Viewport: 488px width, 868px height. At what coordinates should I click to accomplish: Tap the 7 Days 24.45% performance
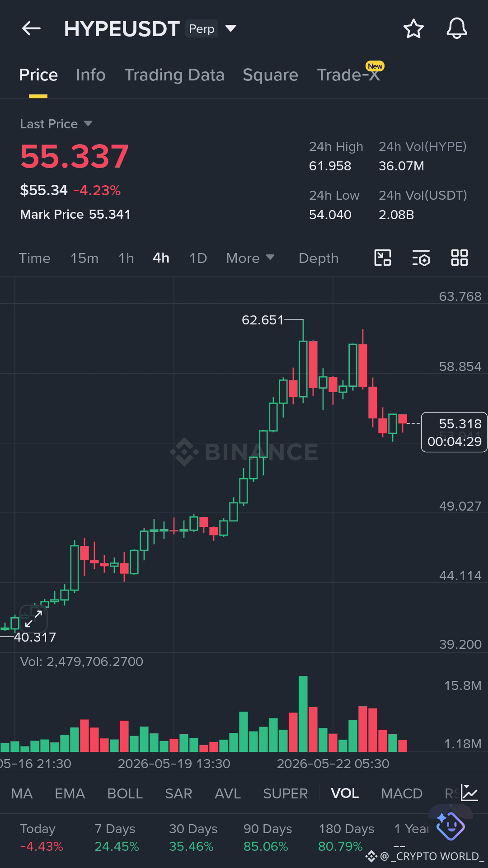[117, 837]
